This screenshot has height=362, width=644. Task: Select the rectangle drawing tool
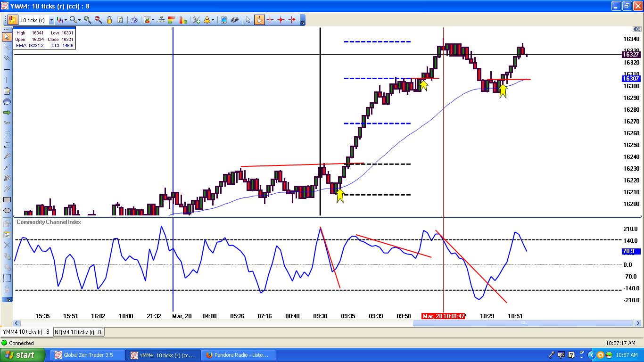click(x=7, y=199)
